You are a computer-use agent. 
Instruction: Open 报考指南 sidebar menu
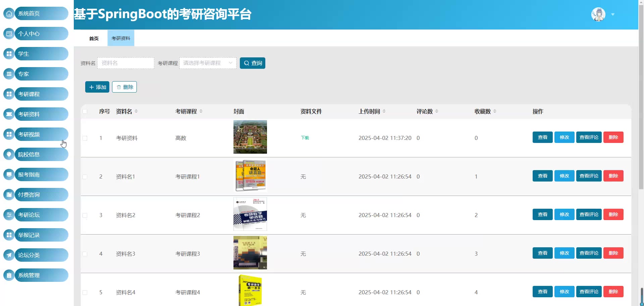click(42, 174)
